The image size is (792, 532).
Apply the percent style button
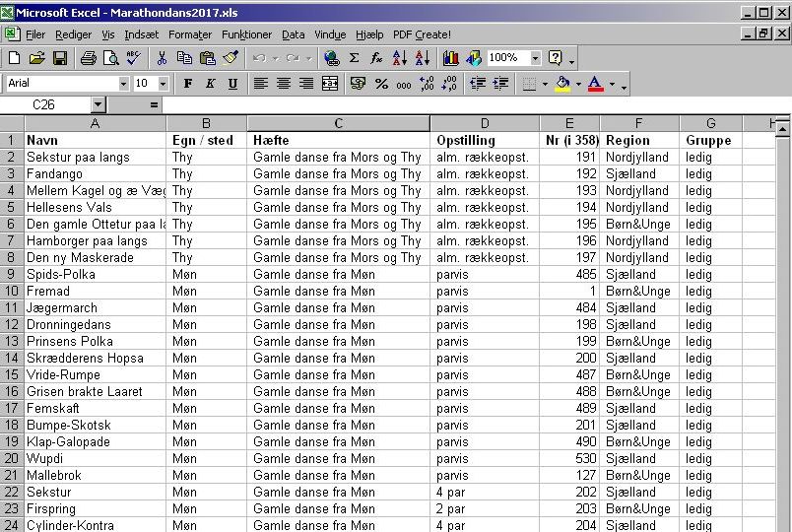[x=381, y=84]
